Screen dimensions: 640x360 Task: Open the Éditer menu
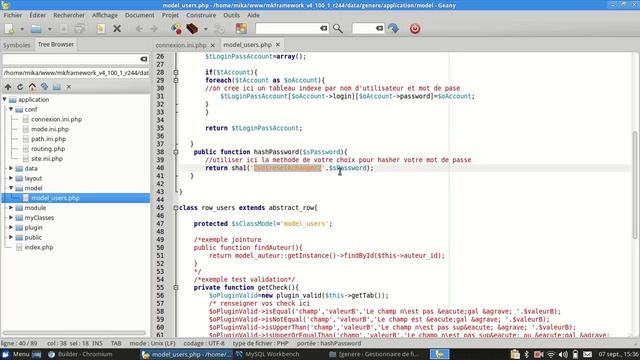[38, 15]
